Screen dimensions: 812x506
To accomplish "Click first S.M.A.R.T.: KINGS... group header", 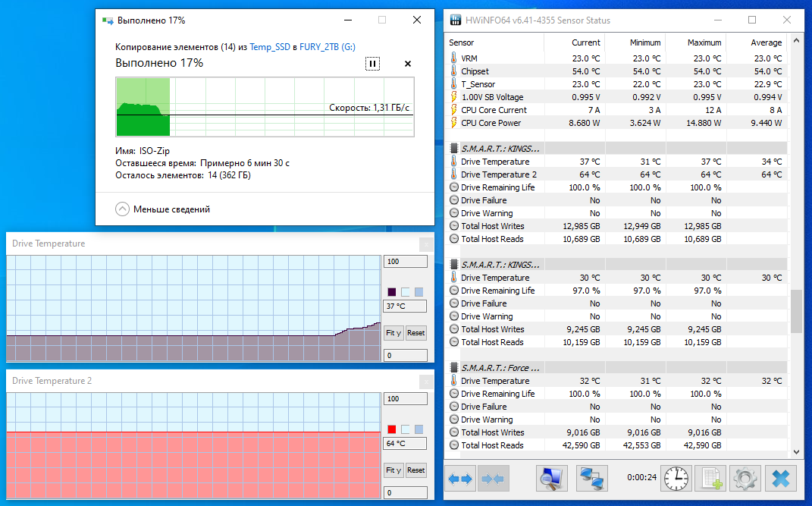I will tap(616, 149).
